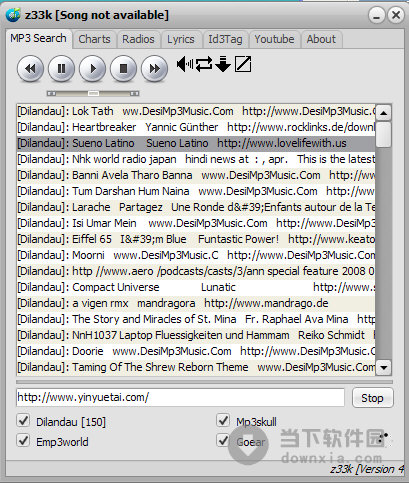Viewport: 409px width, 483px height.
Task: Focus the search field containing yinyuetai URL
Action: pyautogui.click(x=180, y=397)
